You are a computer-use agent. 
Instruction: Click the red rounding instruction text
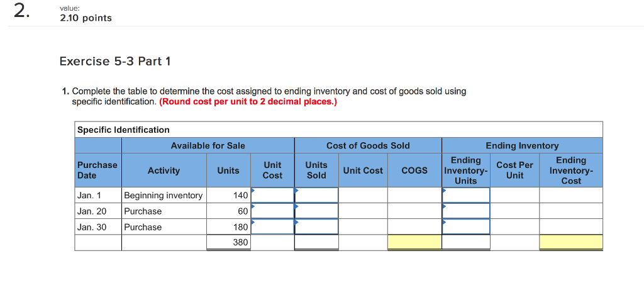[248, 101]
